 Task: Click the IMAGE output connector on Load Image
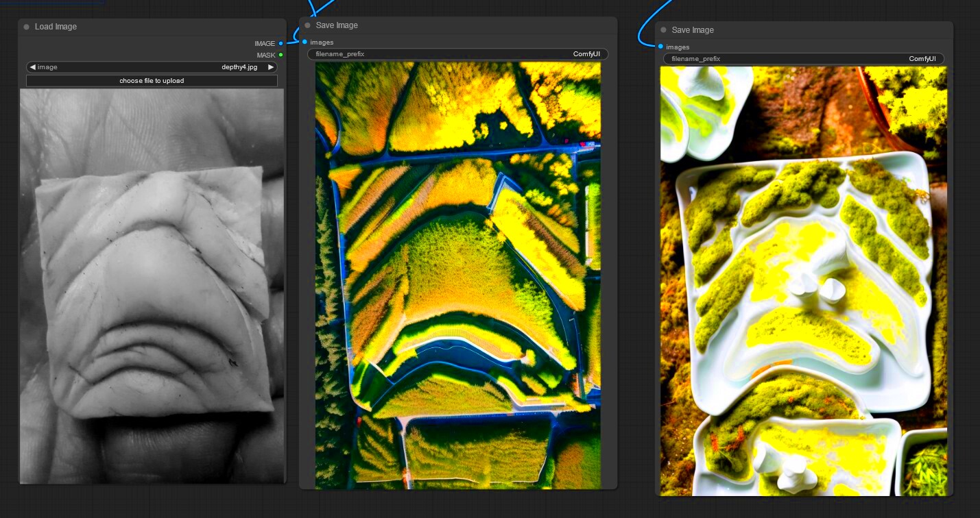(x=281, y=43)
